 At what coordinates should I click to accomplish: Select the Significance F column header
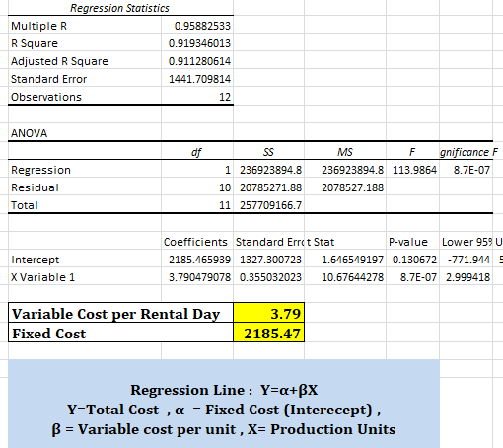tap(467, 152)
